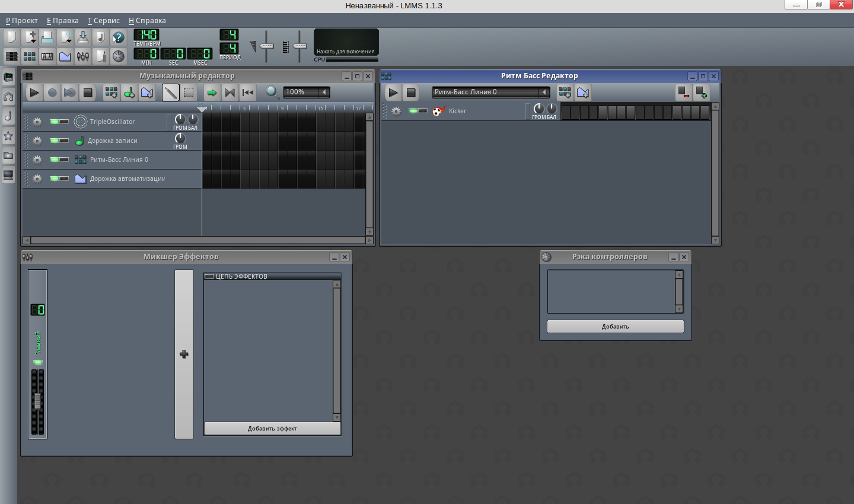Open the Piano Roll editor from main toolbar
The height and width of the screenshot is (504, 854).
(x=47, y=56)
